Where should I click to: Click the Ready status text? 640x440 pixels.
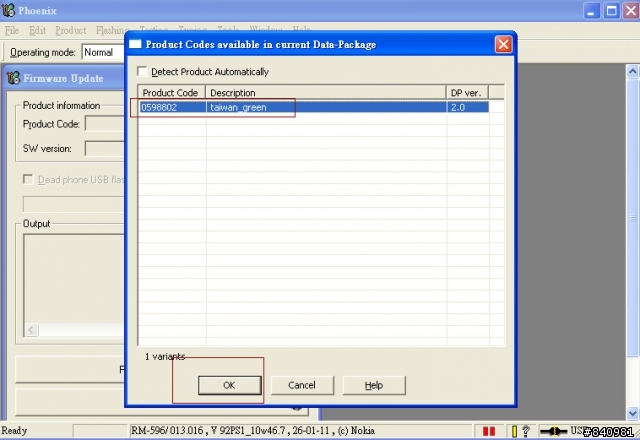pos(14,431)
